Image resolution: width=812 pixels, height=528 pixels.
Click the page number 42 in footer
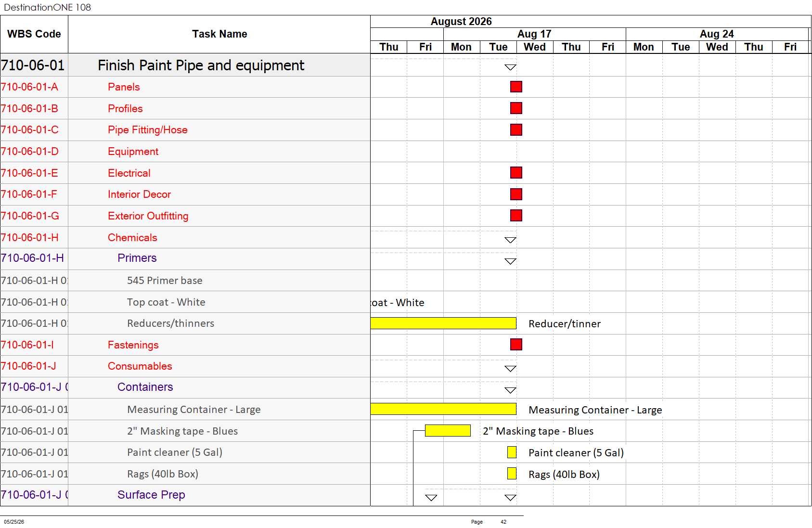503,522
